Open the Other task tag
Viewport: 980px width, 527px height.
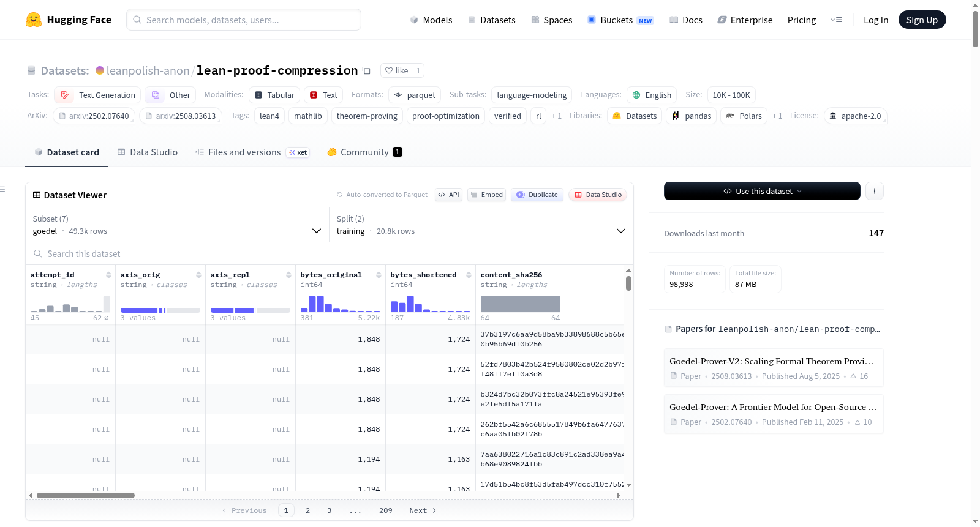click(x=171, y=95)
